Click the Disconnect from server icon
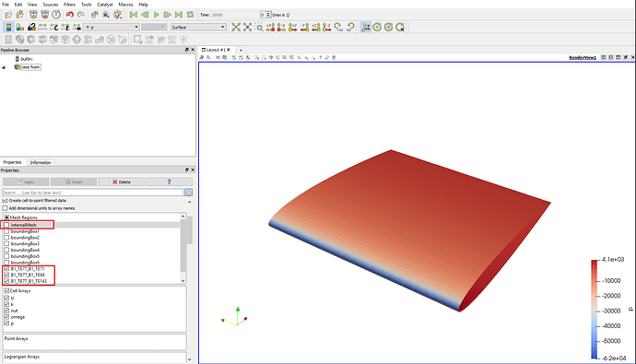The image size is (636, 364). pyautogui.click(x=44, y=15)
